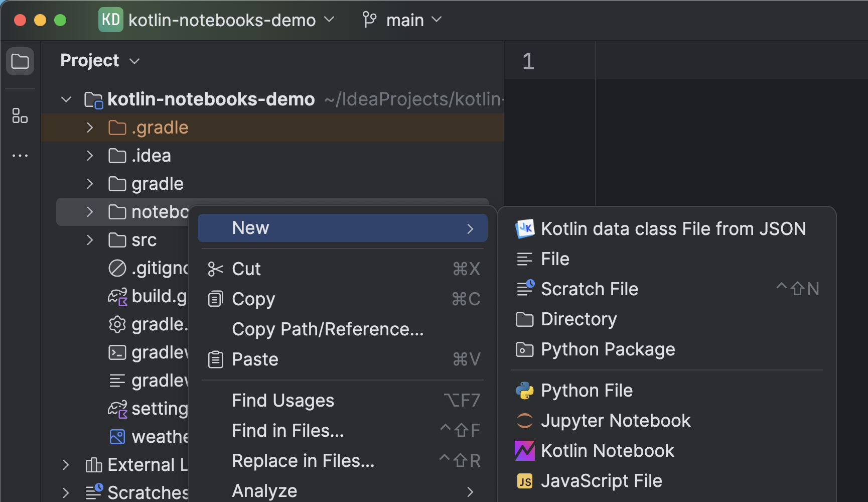Click the .gitignore file icon
This screenshot has height=502, width=868.
[117, 268]
